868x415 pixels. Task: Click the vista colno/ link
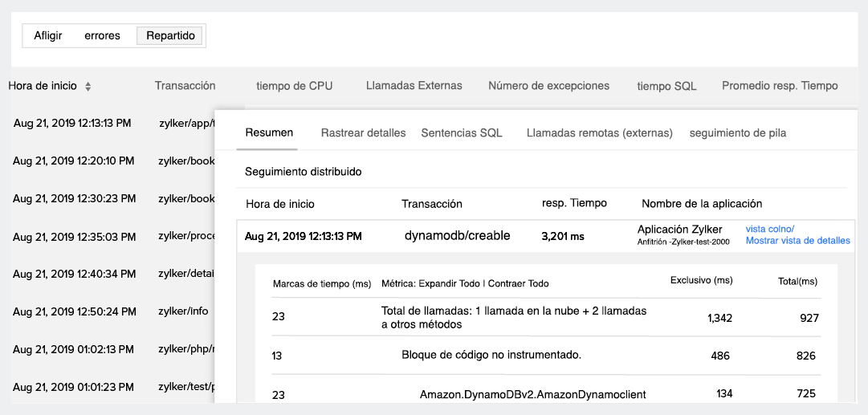[770, 229]
